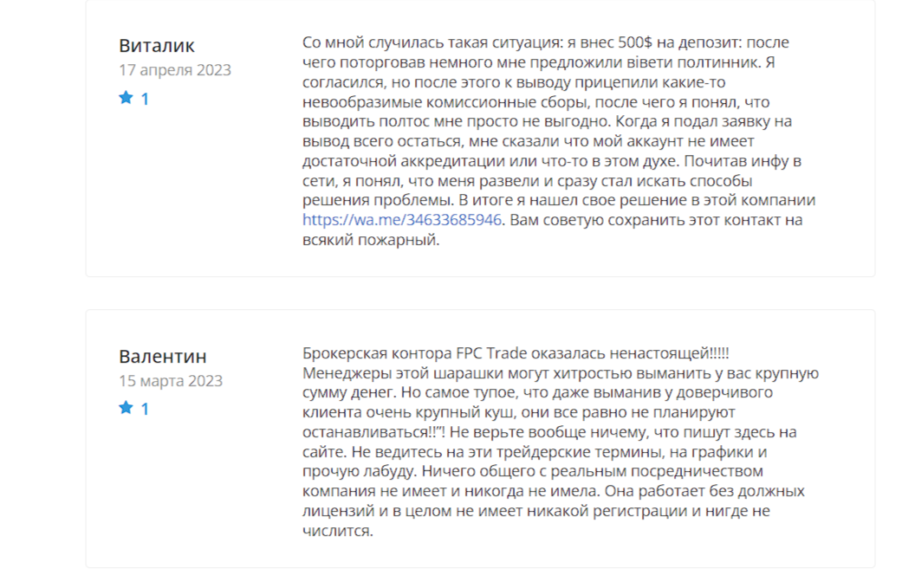Click the word Менеджеры in second review
902x588 pixels.
pyautogui.click(x=340, y=373)
